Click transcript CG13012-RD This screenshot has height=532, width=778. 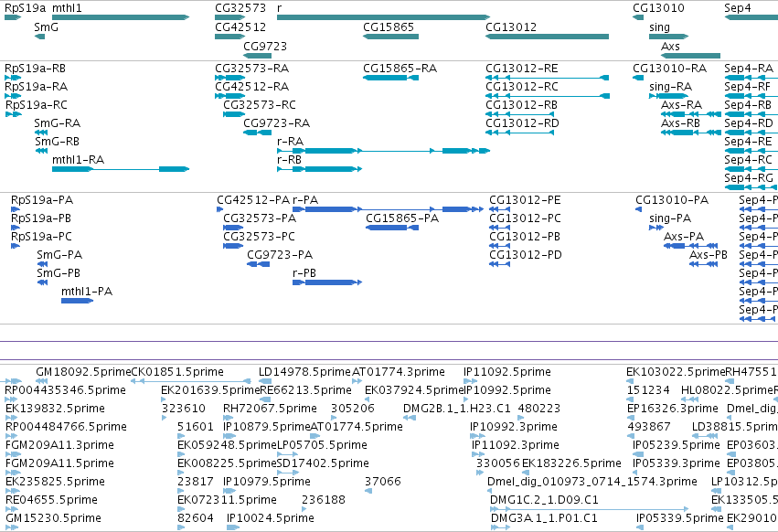coord(522,123)
